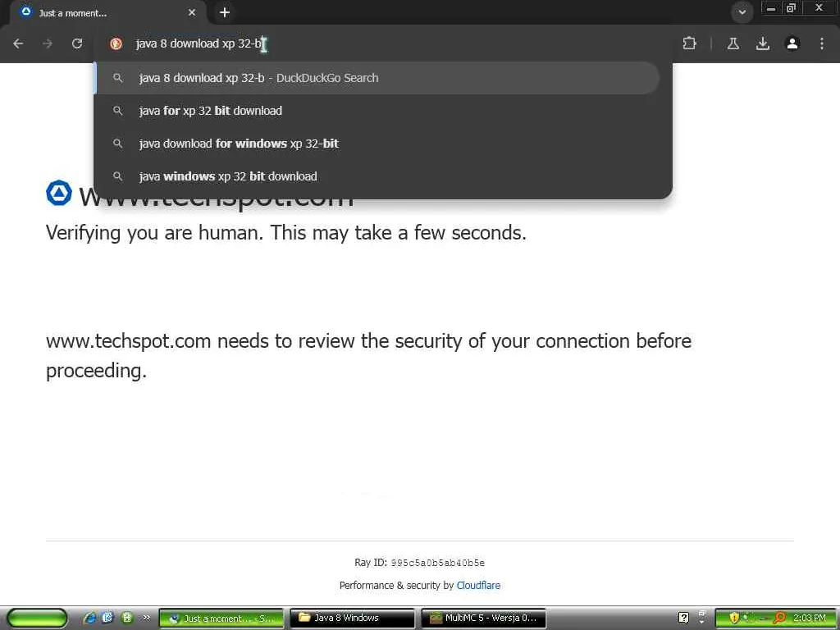Click the 'Verifying you are human' message

coord(286,233)
